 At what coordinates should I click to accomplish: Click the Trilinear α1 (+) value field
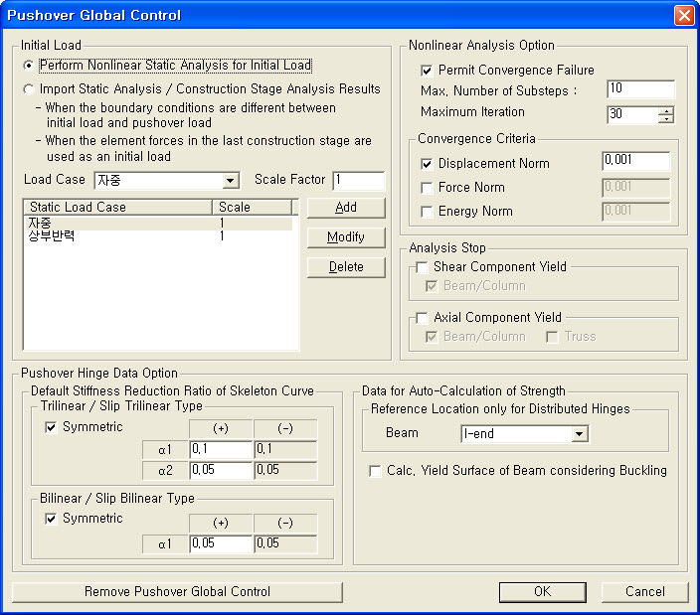point(221,449)
